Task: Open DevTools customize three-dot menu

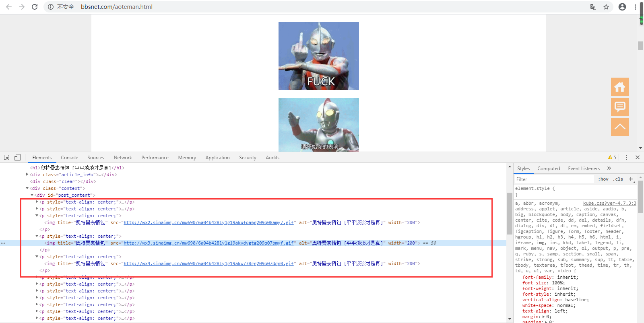Action: tap(626, 158)
